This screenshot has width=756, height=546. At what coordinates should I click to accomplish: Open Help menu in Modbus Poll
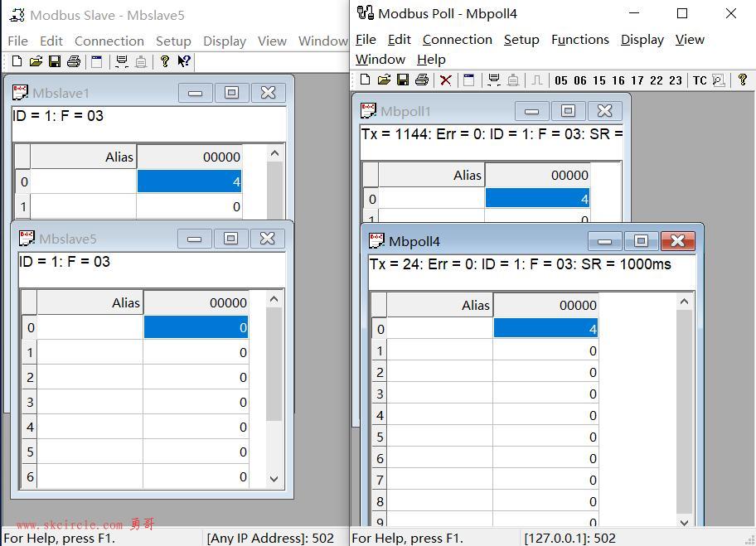click(x=431, y=60)
